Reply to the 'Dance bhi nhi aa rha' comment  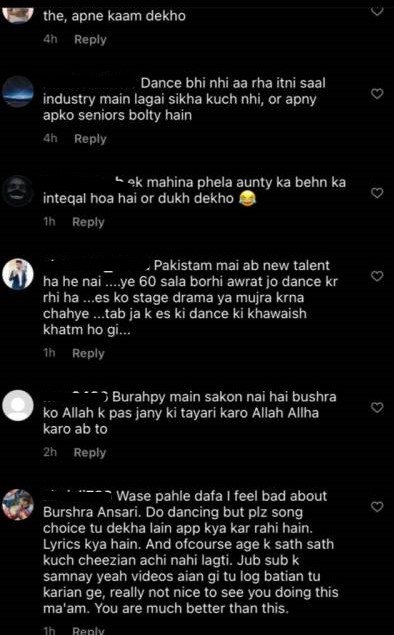tap(90, 139)
